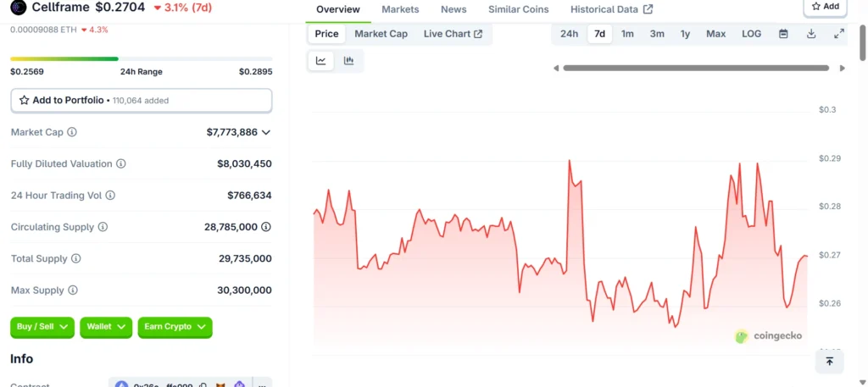Go to Similar Coins tab
Image resolution: width=868 pixels, height=387 pixels.
[x=518, y=9]
